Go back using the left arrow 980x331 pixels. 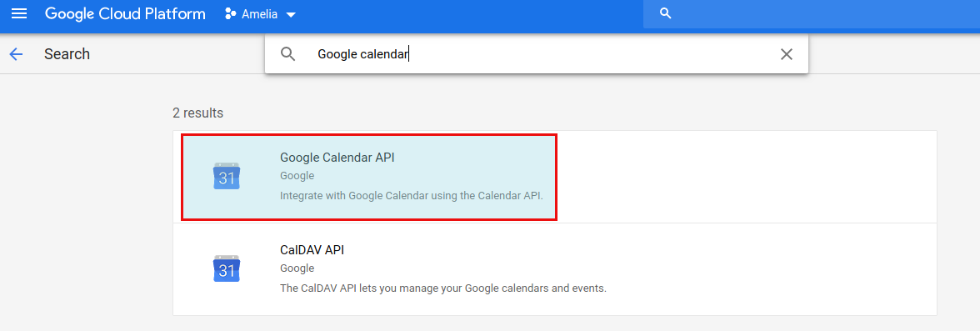coord(17,54)
